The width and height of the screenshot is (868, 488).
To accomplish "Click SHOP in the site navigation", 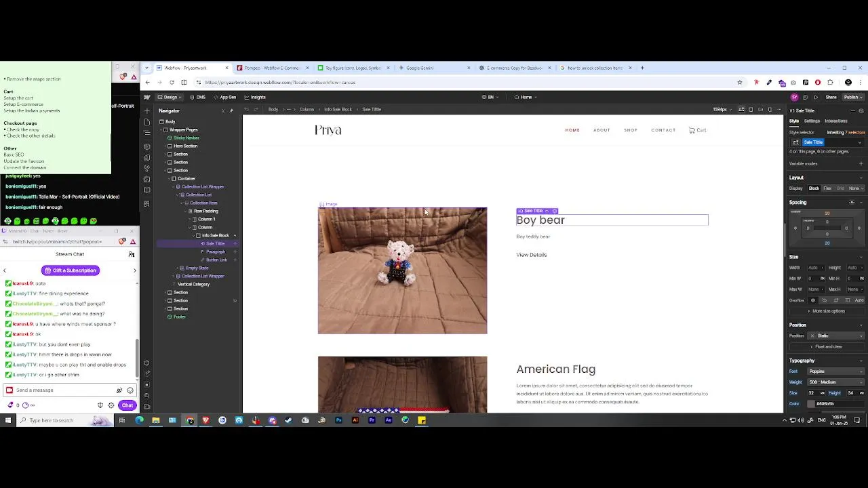I will click(x=631, y=130).
